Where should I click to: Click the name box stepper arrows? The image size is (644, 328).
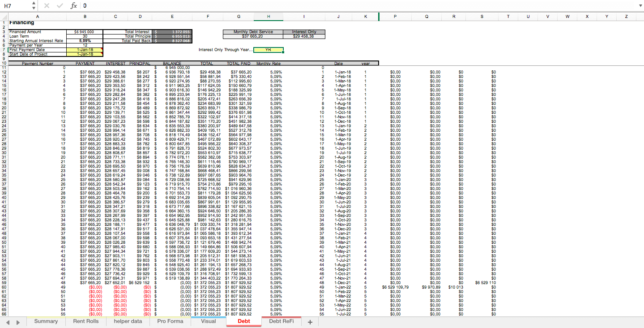tap(34, 5)
